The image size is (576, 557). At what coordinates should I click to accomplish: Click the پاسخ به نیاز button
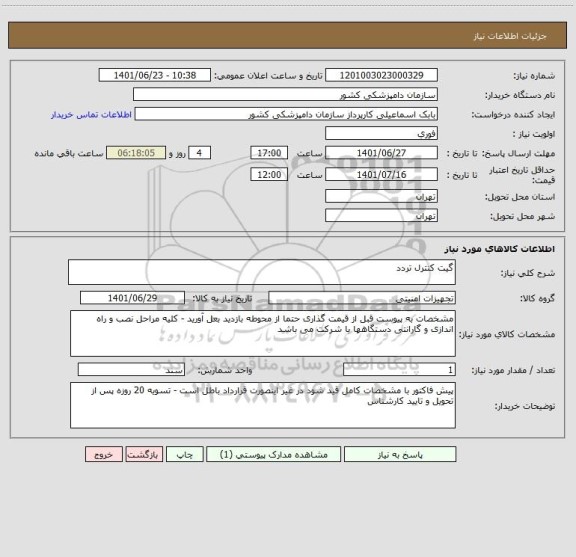(400, 454)
